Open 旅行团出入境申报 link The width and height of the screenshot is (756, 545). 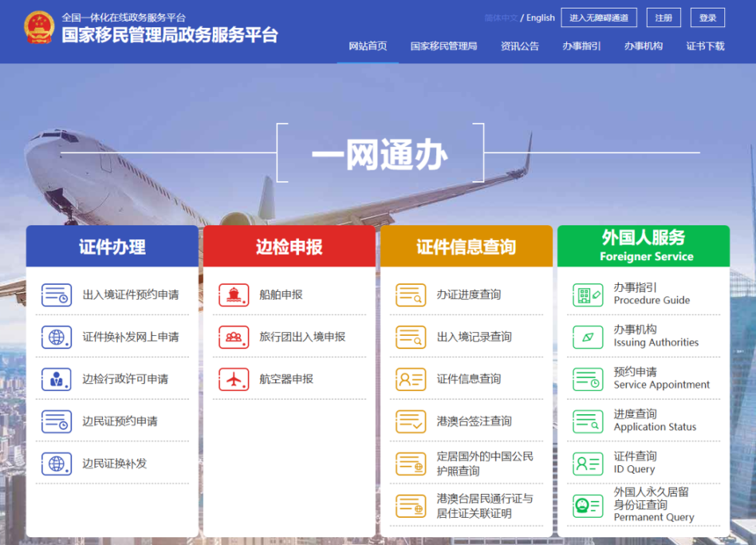[302, 338]
